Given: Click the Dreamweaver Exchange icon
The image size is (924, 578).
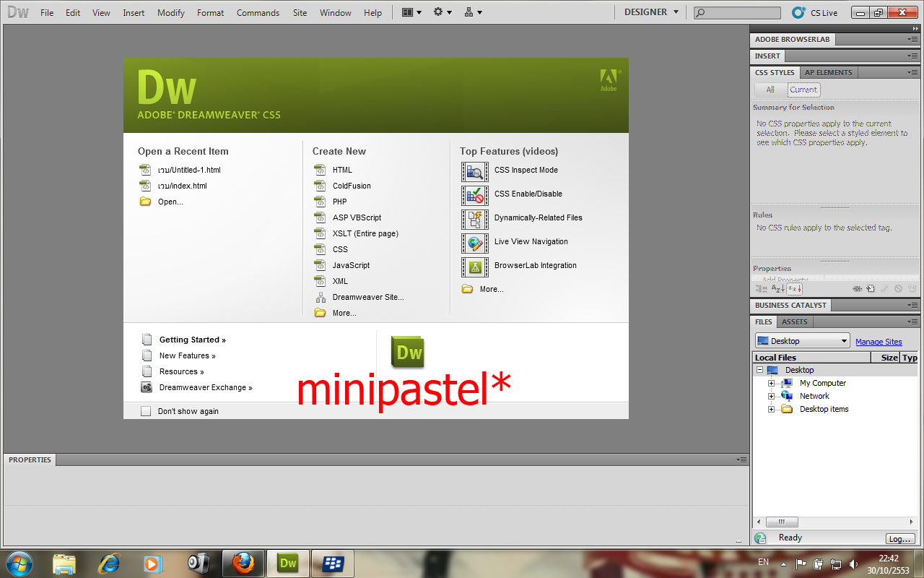Looking at the screenshot, I should point(147,387).
